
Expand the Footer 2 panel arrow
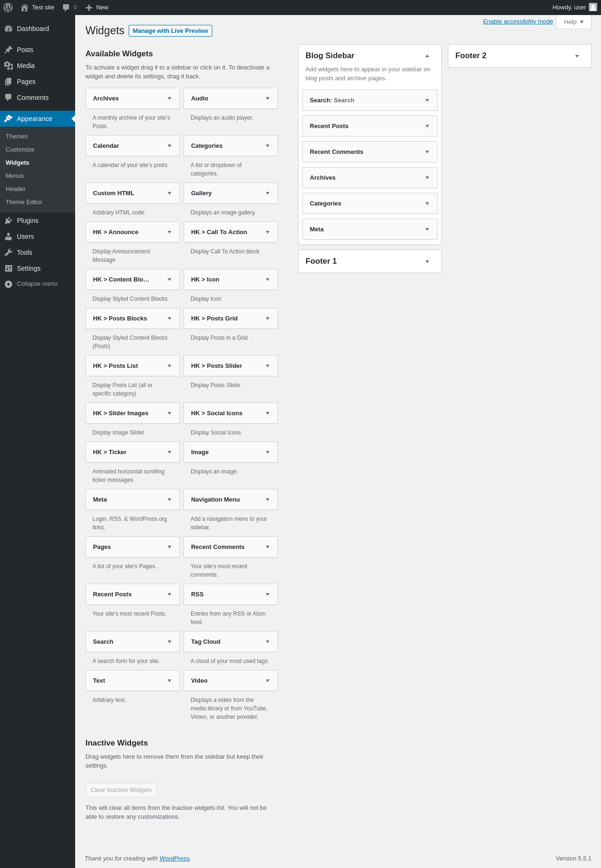click(577, 56)
